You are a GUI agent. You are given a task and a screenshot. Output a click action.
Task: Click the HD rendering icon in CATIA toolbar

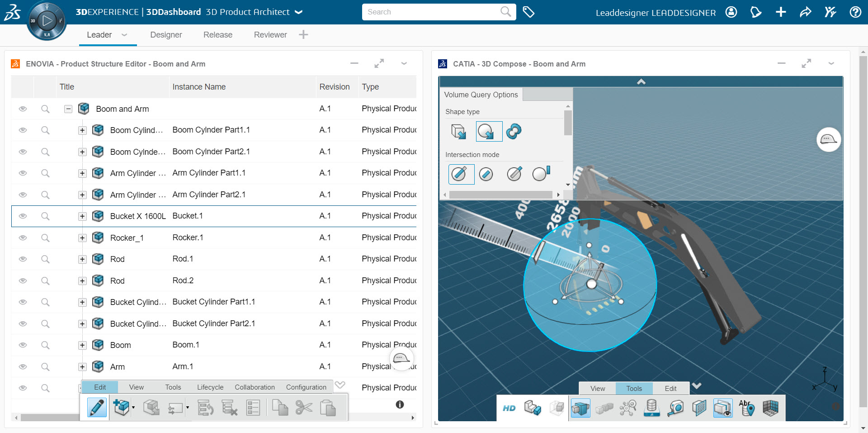tap(509, 408)
